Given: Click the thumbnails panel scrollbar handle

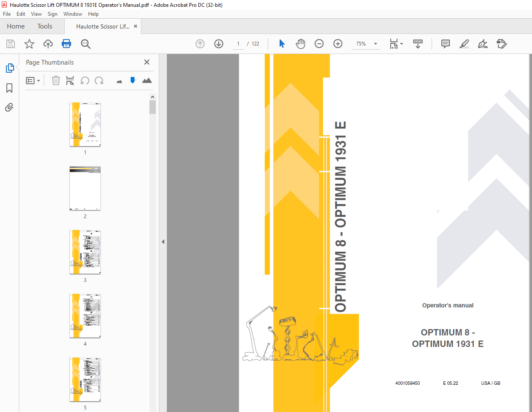Looking at the screenshot, I should click(x=152, y=107).
